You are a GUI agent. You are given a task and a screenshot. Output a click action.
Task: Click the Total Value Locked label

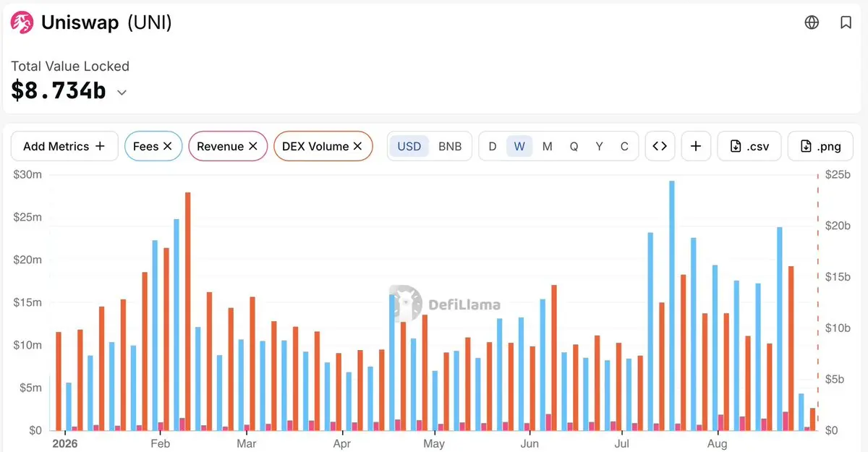click(x=70, y=66)
